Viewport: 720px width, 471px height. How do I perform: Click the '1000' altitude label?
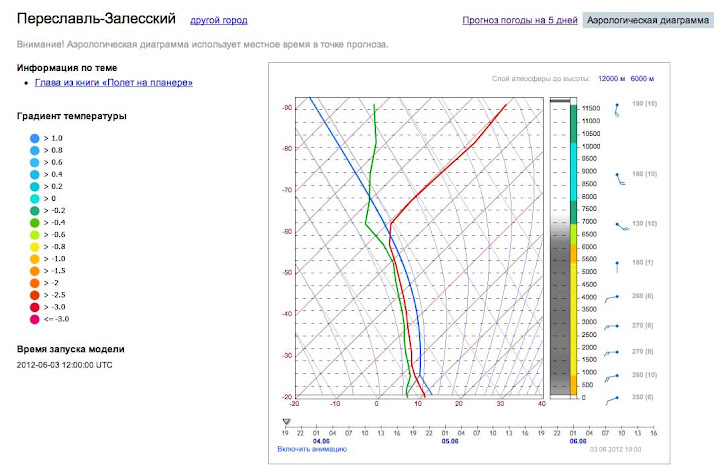pyautogui.click(x=590, y=372)
